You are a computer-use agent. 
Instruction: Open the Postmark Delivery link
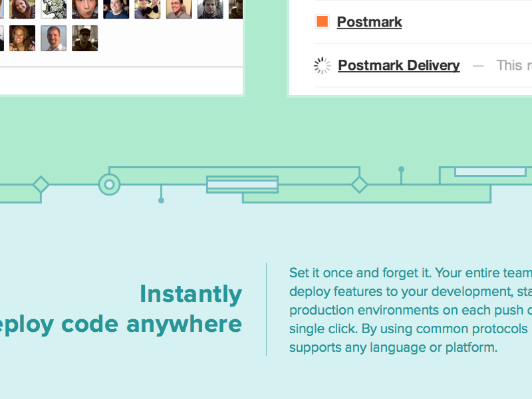pyautogui.click(x=398, y=65)
